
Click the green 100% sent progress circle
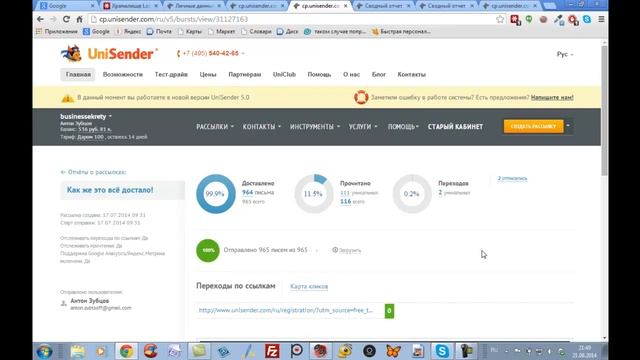click(208, 250)
